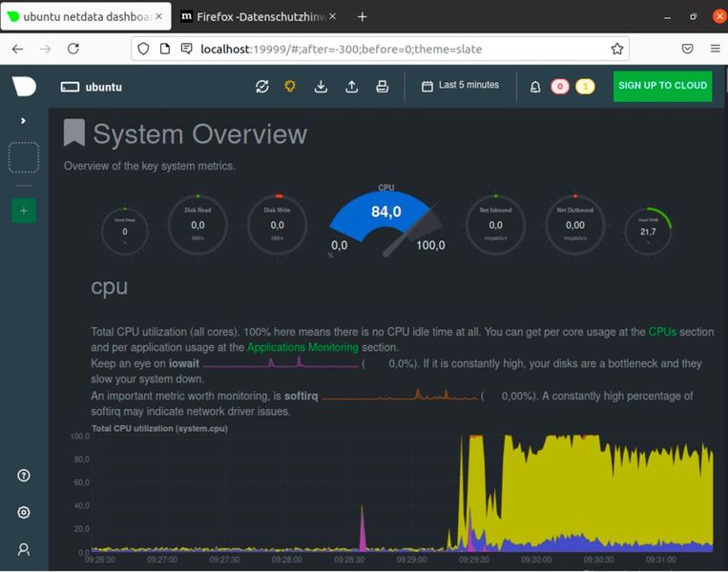Click the CPU chart at 09:29:30
Screen dimensions: 728x572
(474, 492)
